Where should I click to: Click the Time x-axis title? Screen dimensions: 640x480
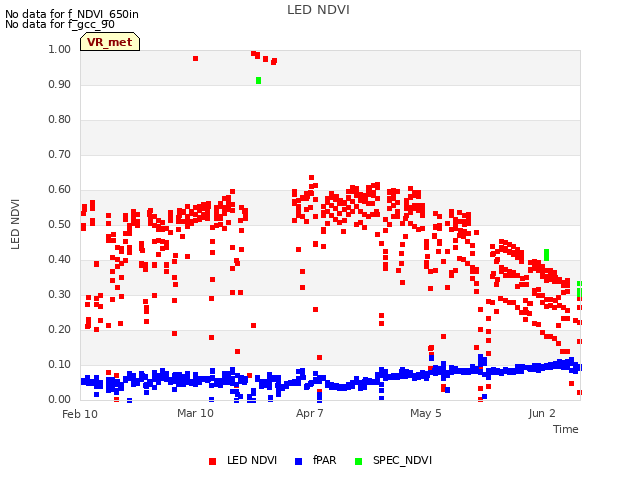(566, 429)
